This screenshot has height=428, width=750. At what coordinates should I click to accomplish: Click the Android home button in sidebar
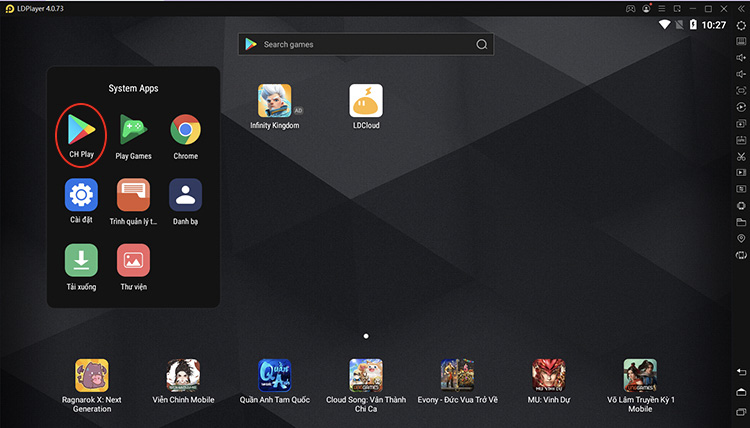point(741,392)
